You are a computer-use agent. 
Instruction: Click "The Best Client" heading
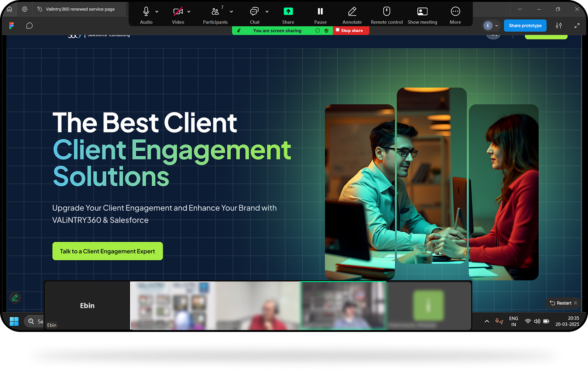tap(145, 122)
